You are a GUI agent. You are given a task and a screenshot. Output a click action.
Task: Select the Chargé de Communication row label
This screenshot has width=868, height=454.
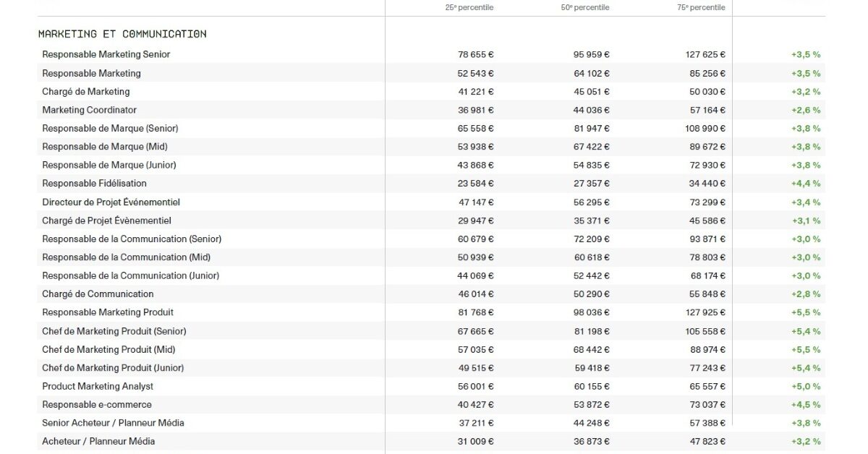click(98, 294)
